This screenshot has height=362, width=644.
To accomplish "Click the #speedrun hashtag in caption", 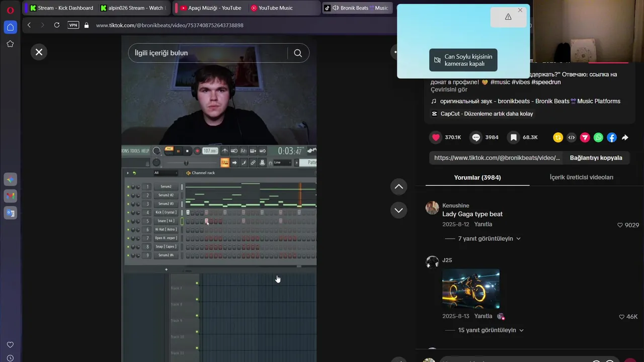I will click(546, 82).
